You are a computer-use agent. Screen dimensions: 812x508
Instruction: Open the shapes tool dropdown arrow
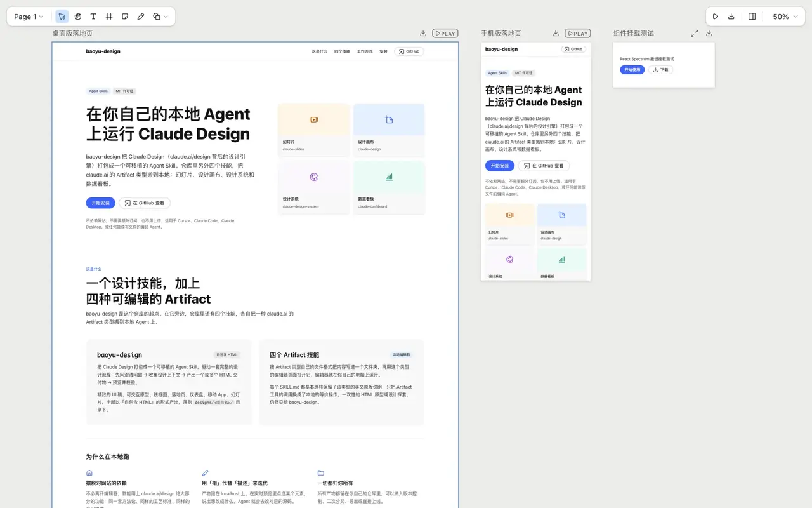pyautogui.click(x=166, y=17)
